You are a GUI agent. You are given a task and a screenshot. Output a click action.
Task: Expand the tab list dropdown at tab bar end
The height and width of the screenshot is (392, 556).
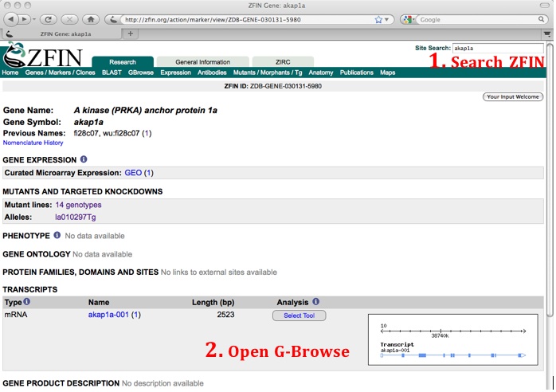click(546, 33)
